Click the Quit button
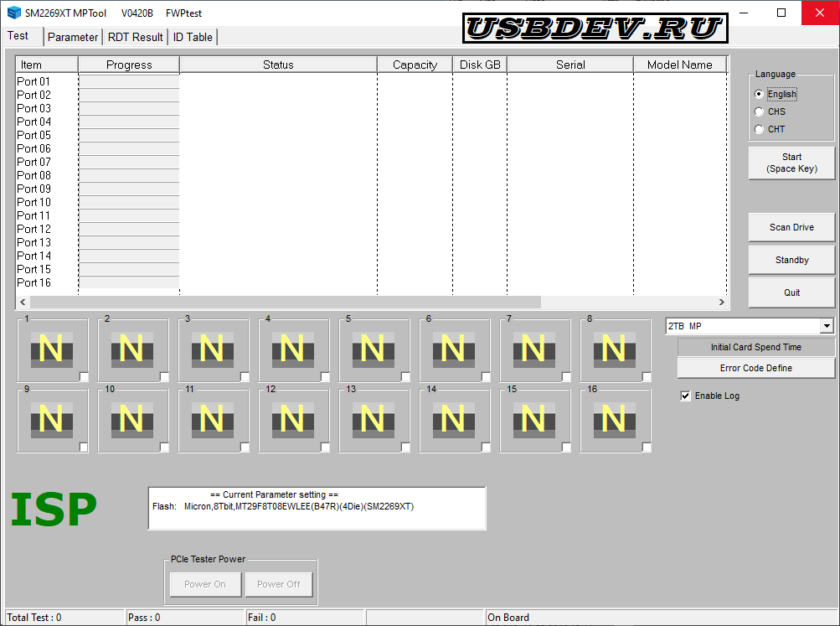This screenshot has width=840, height=626. tap(791, 292)
